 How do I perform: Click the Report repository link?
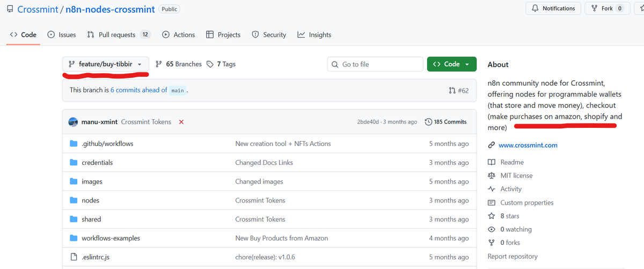click(513, 257)
